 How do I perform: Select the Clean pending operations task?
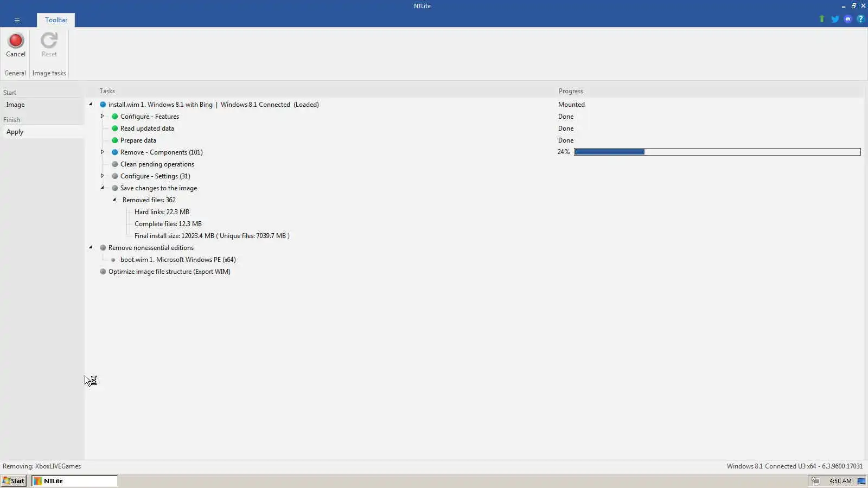point(157,164)
